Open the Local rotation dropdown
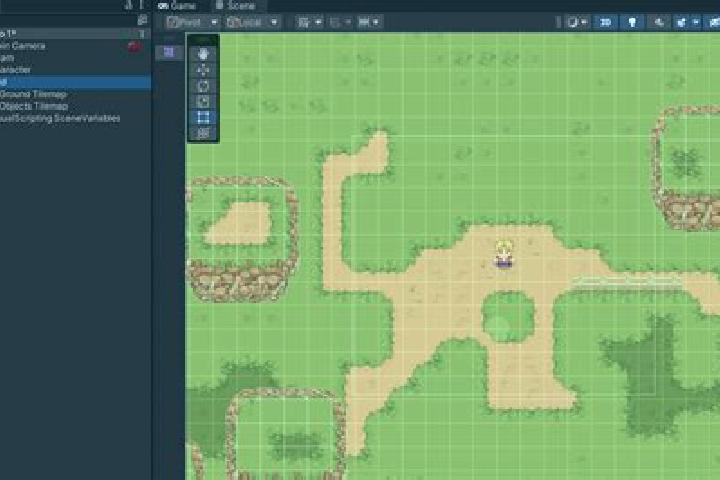720x480 pixels. click(253, 22)
